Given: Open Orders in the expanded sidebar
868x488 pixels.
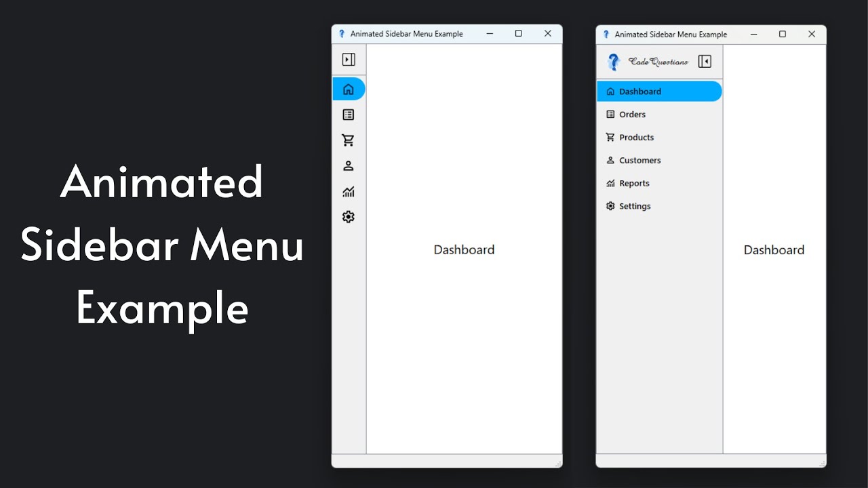Looking at the screenshot, I should tap(659, 115).
